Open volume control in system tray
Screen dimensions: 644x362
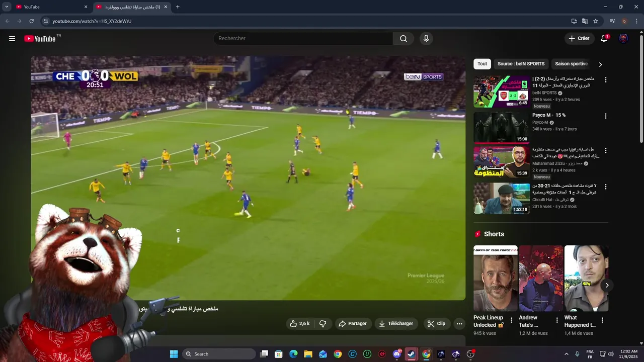tap(611, 354)
